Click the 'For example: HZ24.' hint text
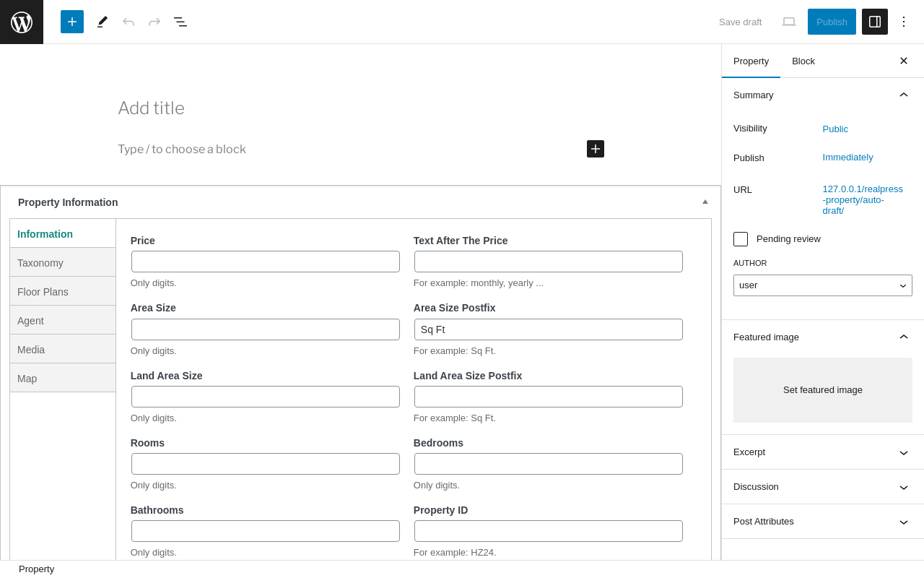The height and width of the screenshot is (578, 924). pos(455,553)
